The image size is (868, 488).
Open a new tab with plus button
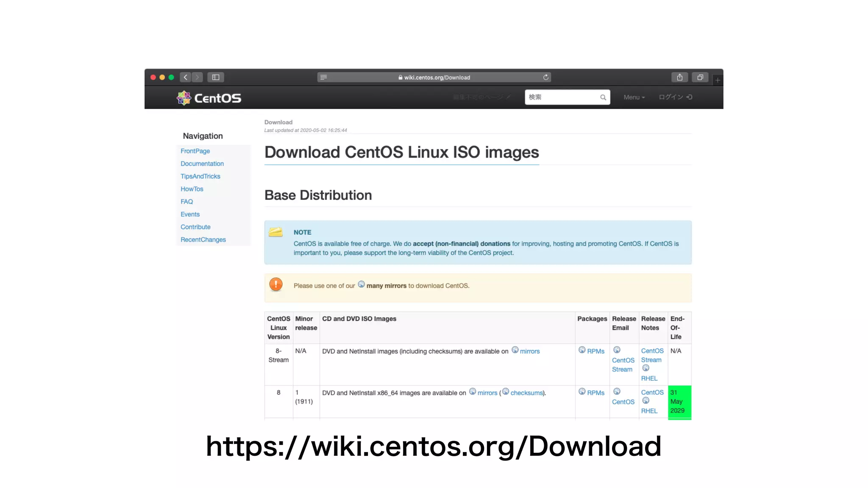coord(718,80)
